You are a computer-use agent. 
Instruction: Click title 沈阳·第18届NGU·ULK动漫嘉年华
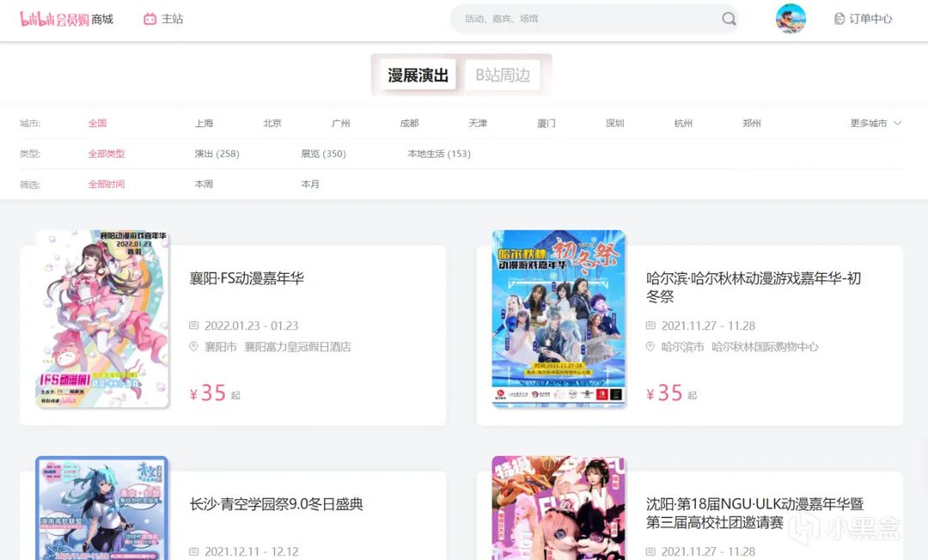point(754,513)
